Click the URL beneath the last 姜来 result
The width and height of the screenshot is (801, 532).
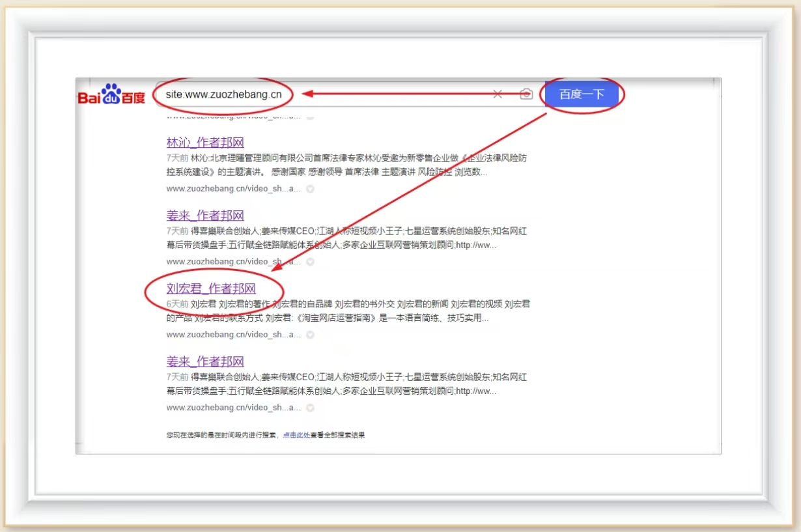233,408
